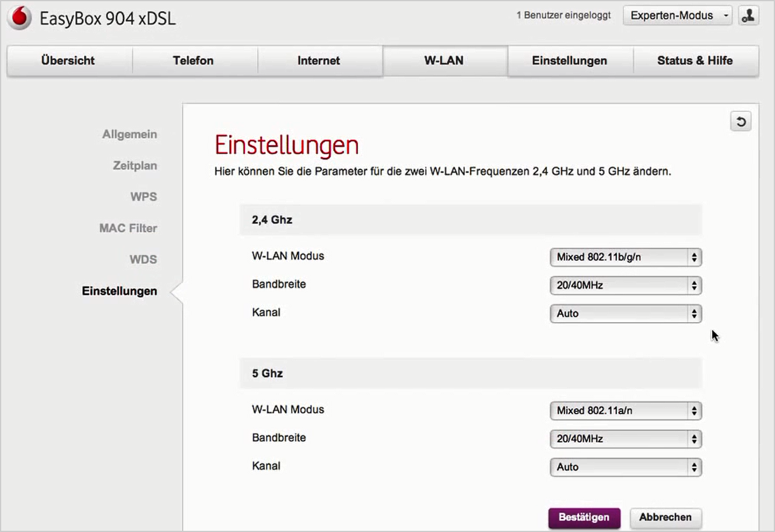Switch to the Internet tab
The width and height of the screenshot is (775, 532).
click(318, 61)
